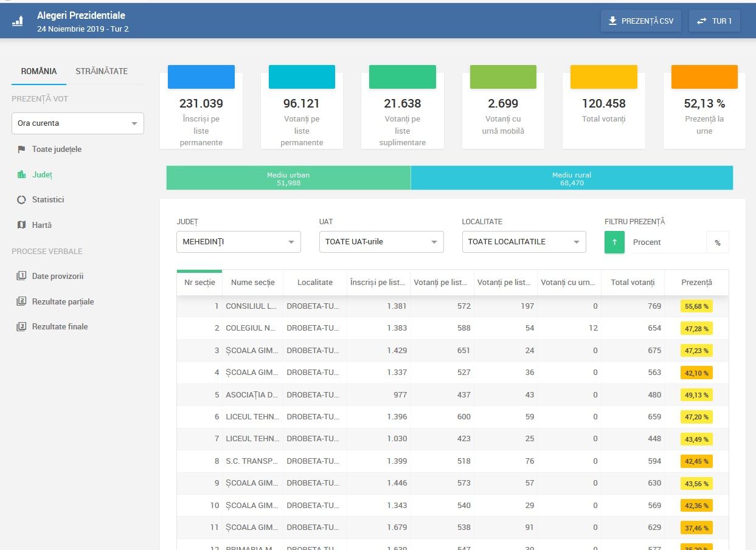The width and height of the screenshot is (756, 550).
Task: Click the bar chart logo icon in header
Action: 18,21
